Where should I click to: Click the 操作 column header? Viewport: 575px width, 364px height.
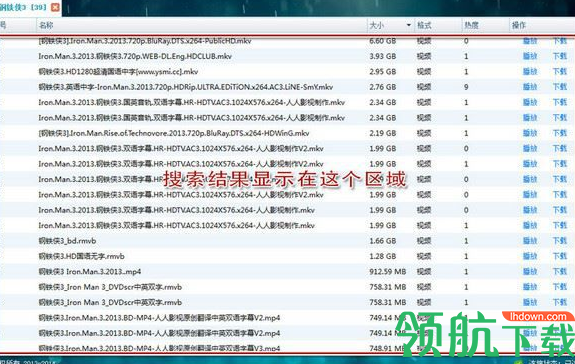519,25
